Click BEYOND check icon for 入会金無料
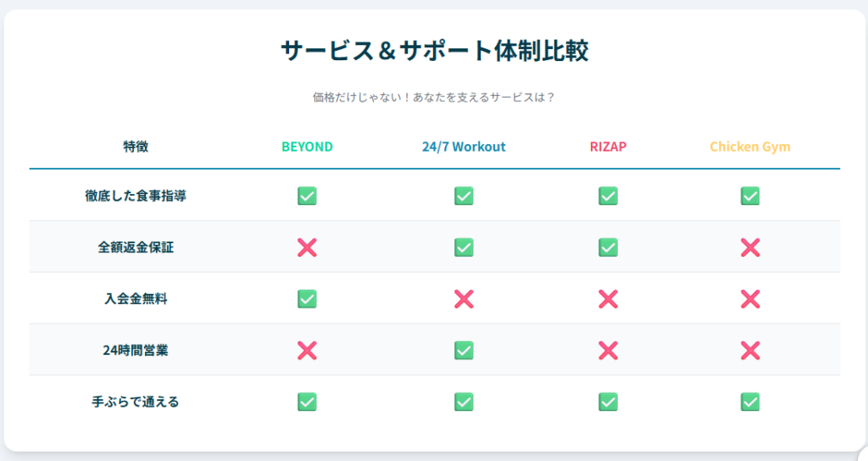This screenshot has width=868, height=461. pyautogui.click(x=307, y=299)
